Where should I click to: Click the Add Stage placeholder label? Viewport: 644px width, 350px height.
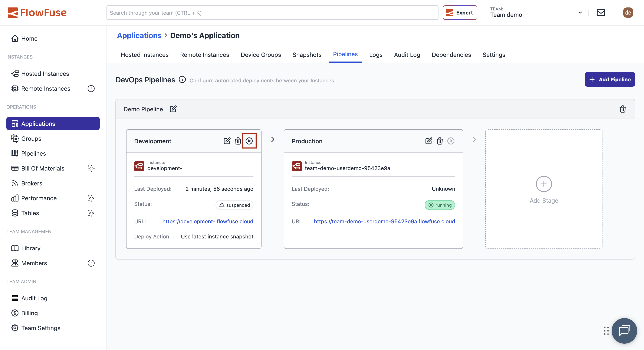[544, 201]
